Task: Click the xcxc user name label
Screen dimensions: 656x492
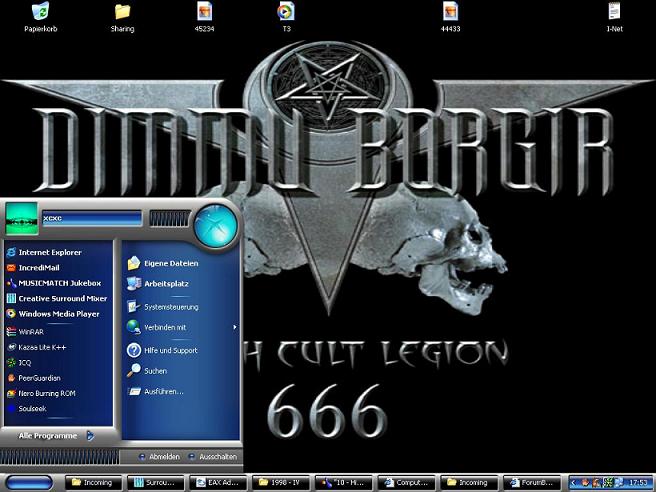Action: tap(52, 218)
